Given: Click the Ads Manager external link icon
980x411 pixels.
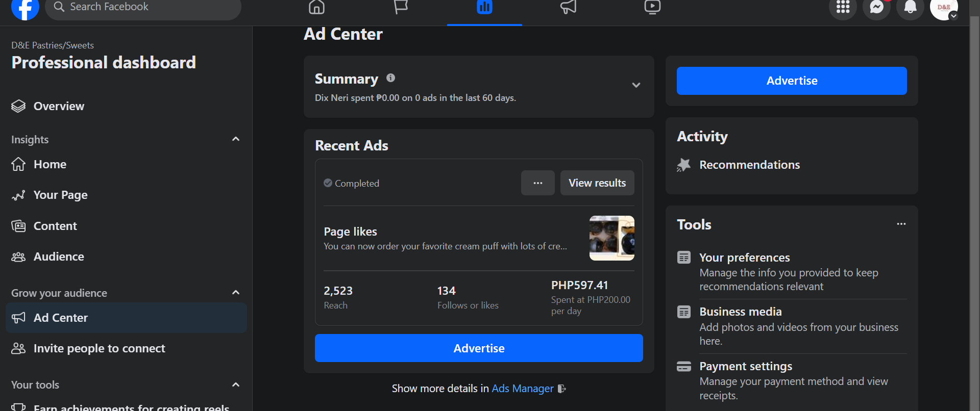Looking at the screenshot, I should click(x=561, y=389).
